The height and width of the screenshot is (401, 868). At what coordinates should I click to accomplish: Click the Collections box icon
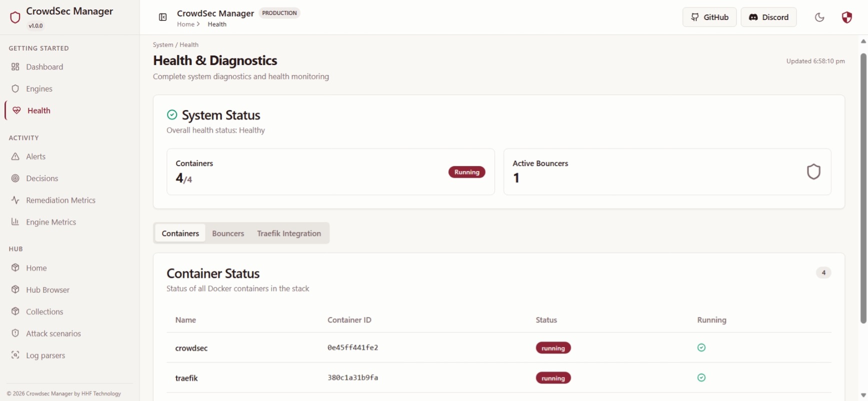coord(16,311)
